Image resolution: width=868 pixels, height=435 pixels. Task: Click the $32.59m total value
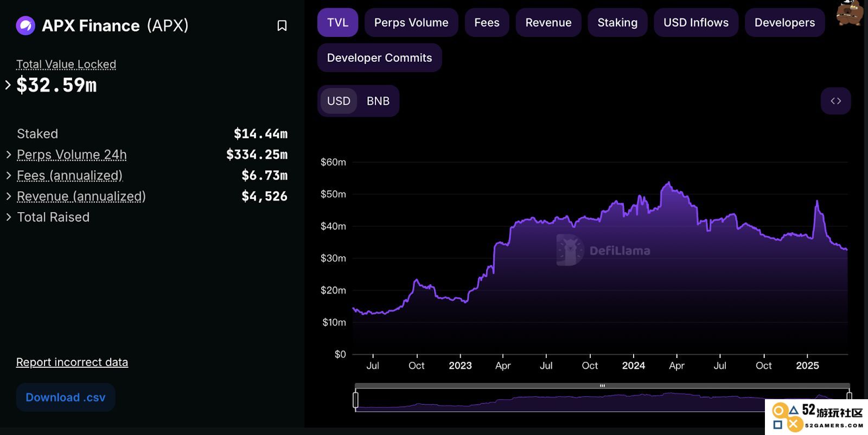[56, 85]
